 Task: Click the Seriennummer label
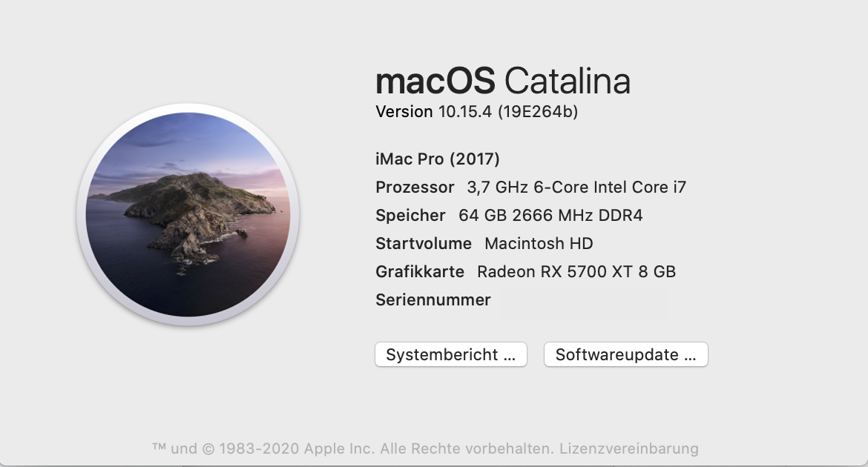[x=433, y=300]
